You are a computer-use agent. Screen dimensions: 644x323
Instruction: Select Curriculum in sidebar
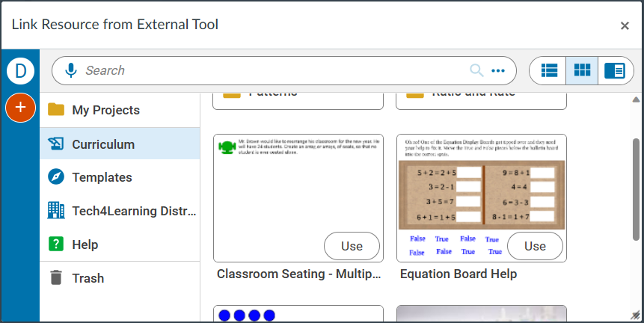coord(120,144)
